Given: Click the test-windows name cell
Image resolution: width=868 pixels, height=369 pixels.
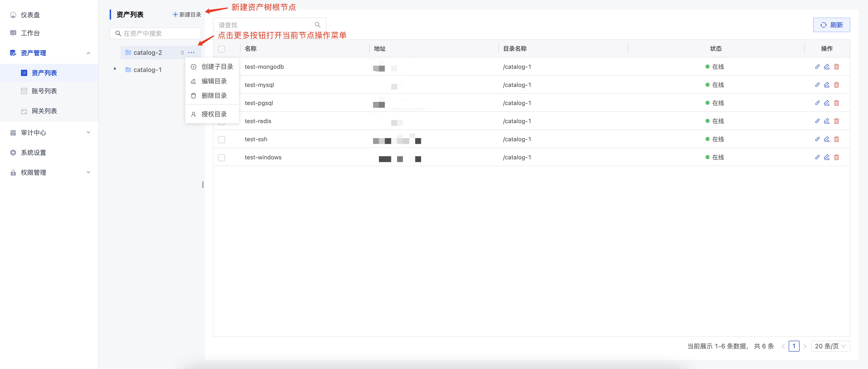Looking at the screenshot, I should (263, 157).
